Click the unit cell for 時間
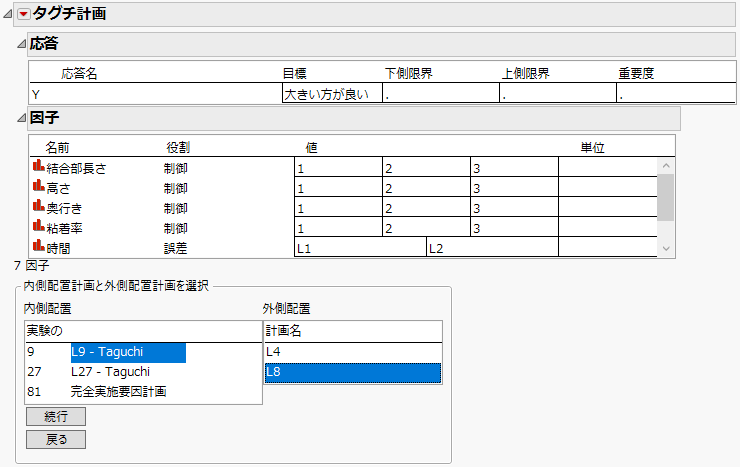 pos(608,247)
